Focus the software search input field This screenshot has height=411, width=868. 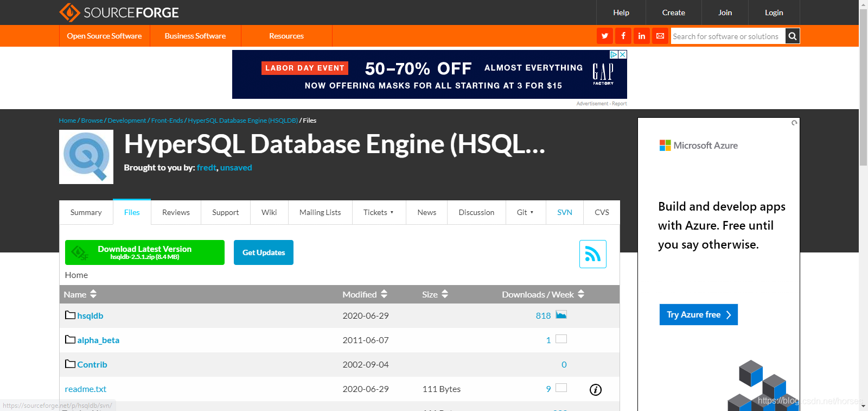point(728,36)
